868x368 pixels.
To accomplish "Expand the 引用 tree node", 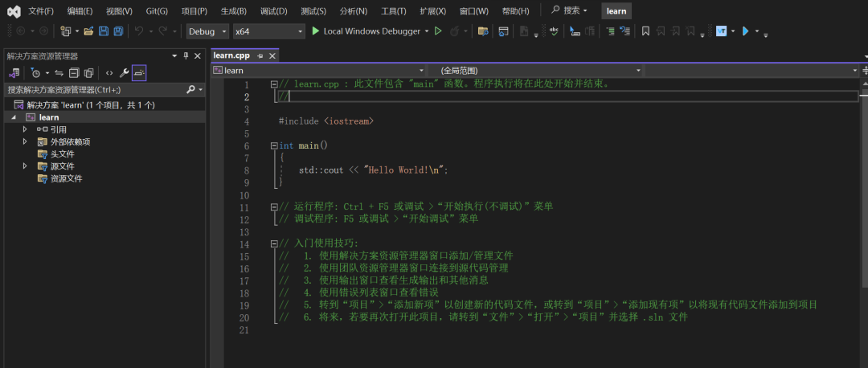I will (x=25, y=129).
